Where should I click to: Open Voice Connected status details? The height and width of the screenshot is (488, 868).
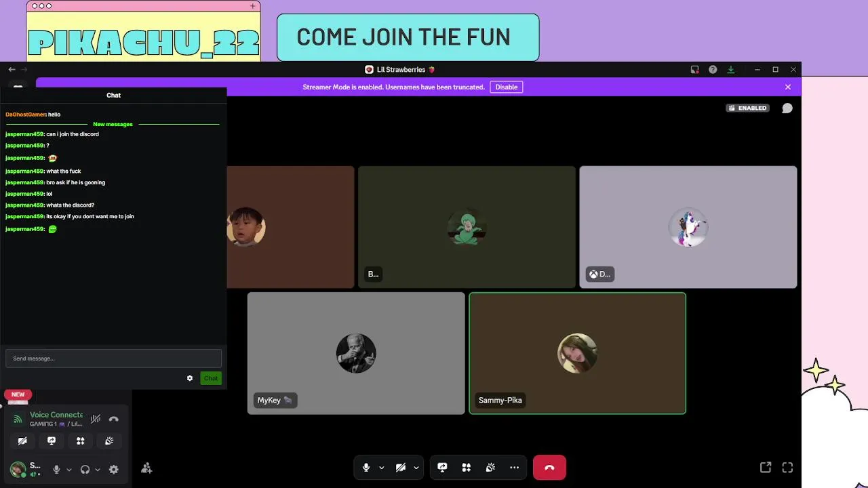click(x=56, y=415)
